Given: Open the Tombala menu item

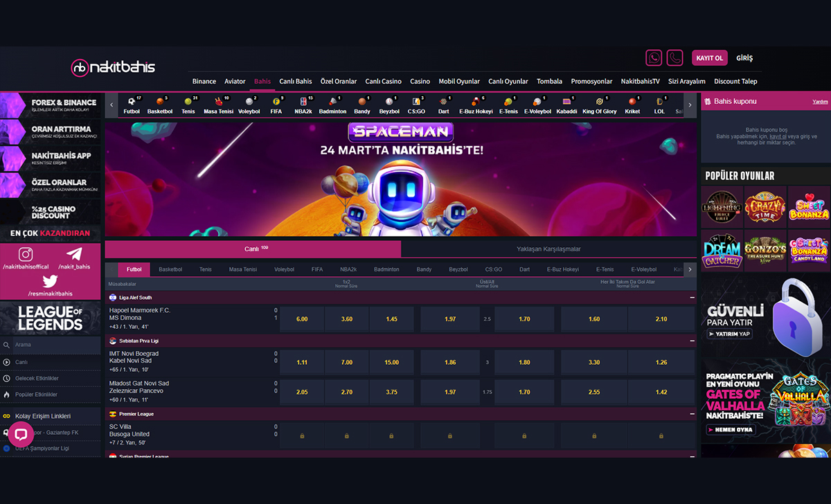Looking at the screenshot, I should (x=549, y=81).
